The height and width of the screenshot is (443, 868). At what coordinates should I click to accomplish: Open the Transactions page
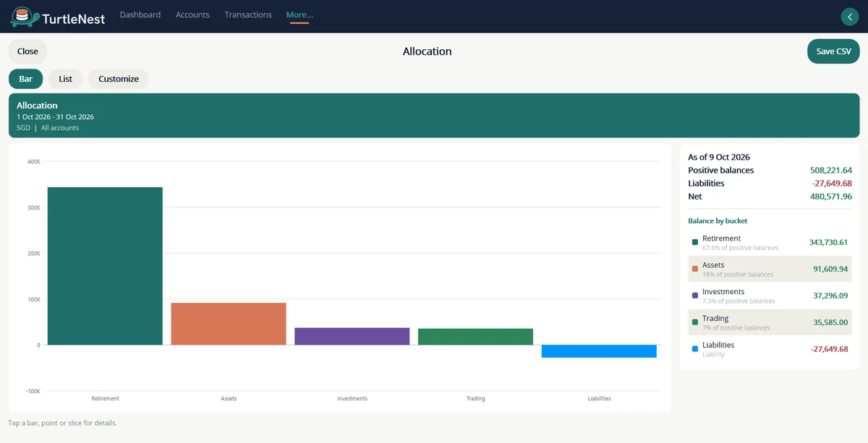point(248,15)
